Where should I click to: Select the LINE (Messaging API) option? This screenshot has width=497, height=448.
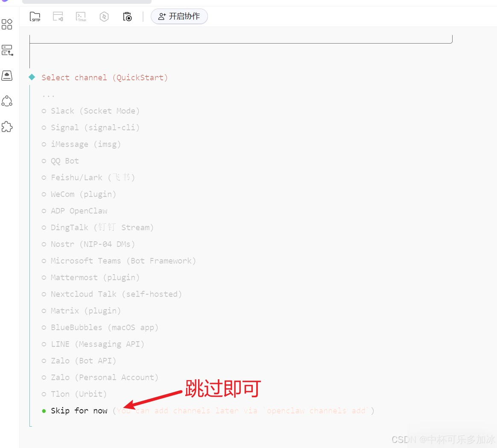click(x=93, y=344)
